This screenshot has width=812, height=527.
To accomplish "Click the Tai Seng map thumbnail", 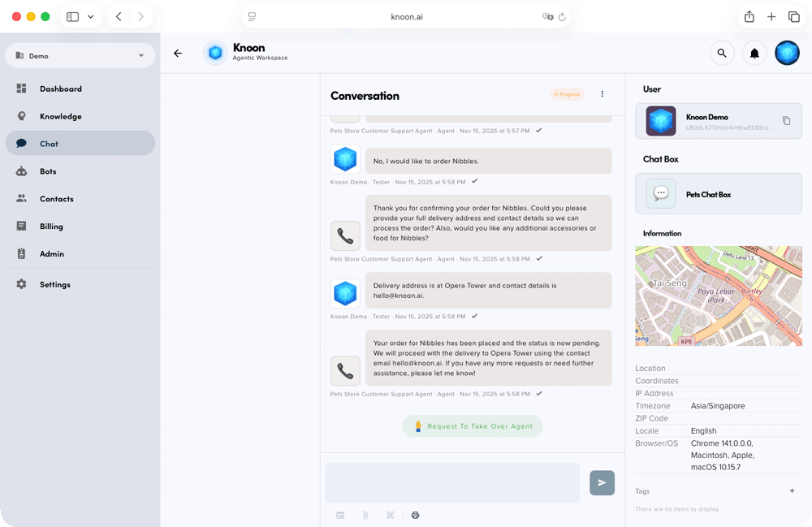I will (718, 296).
